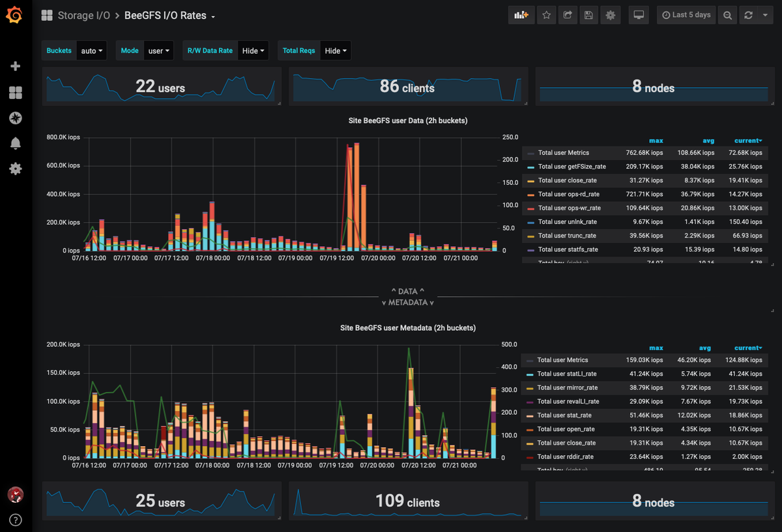This screenshot has height=532, width=782.
Task: Open the Alerting bell icon
Action: [16, 143]
